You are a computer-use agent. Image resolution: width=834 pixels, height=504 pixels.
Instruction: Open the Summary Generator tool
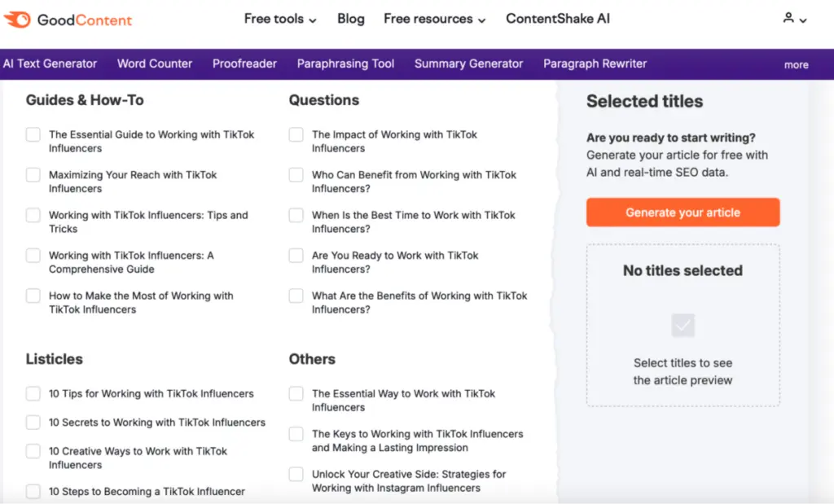click(x=468, y=64)
